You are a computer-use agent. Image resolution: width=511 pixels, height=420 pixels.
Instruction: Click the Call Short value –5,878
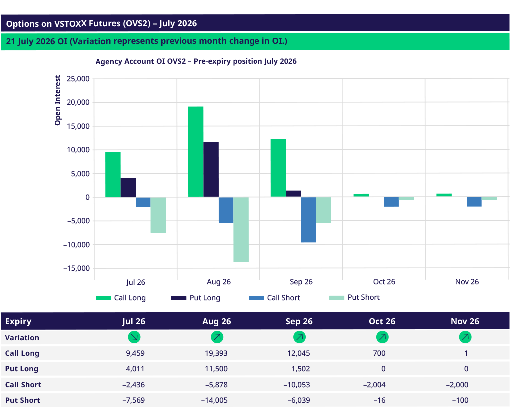pyautogui.click(x=217, y=385)
